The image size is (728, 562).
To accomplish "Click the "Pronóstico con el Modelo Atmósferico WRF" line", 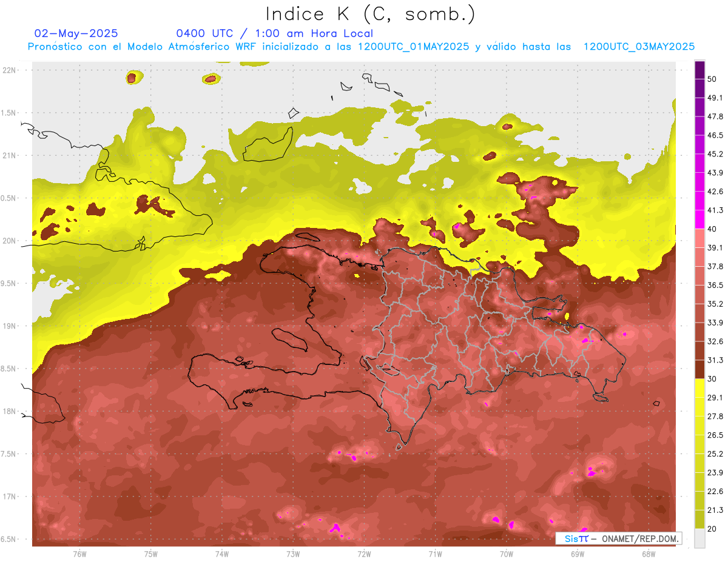I will (142, 47).
